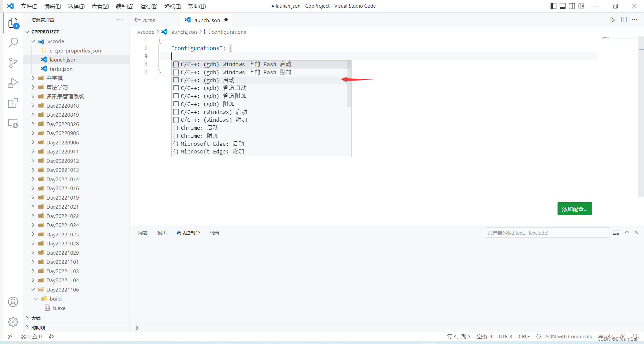Image resolution: width=644 pixels, height=344 pixels.
Task: Select C/C++: (gdb) 管道附加 snippet
Action: 259,96
